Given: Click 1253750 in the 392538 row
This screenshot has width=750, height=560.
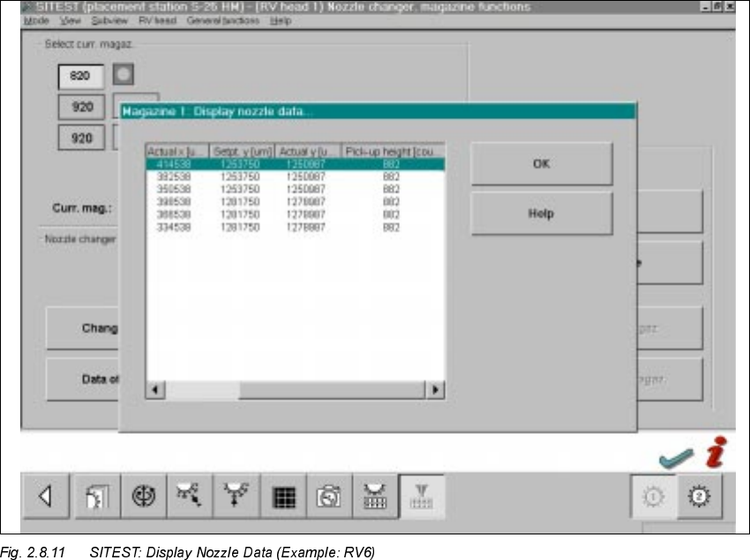Looking at the screenshot, I should pos(240,177).
